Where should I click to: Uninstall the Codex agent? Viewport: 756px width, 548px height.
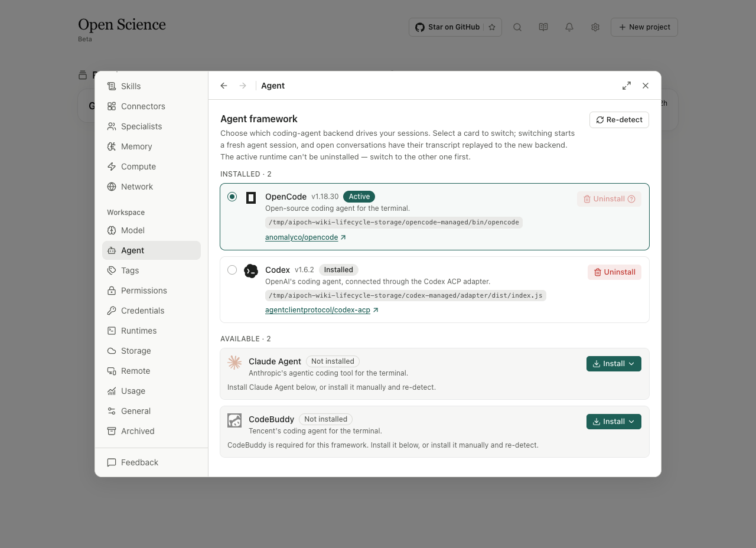click(x=614, y=272)
